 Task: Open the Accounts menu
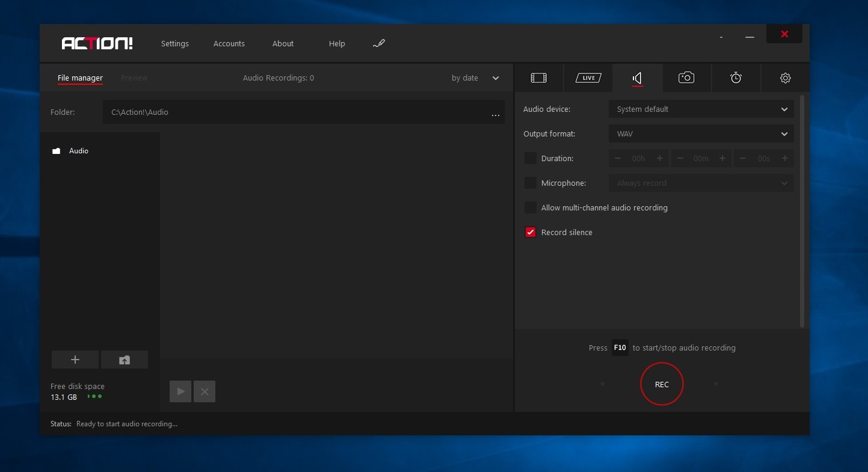point(229,44)
